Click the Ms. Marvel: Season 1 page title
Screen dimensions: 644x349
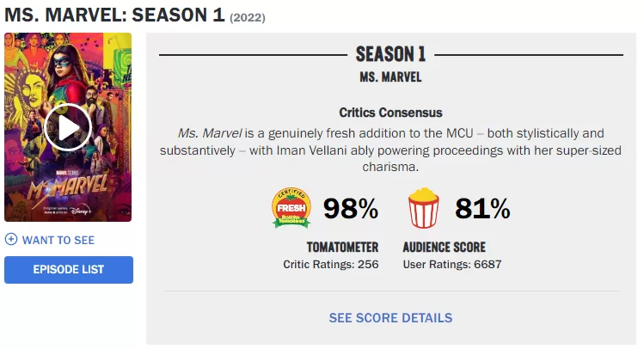pyautogui.click(x=114, y=15)
